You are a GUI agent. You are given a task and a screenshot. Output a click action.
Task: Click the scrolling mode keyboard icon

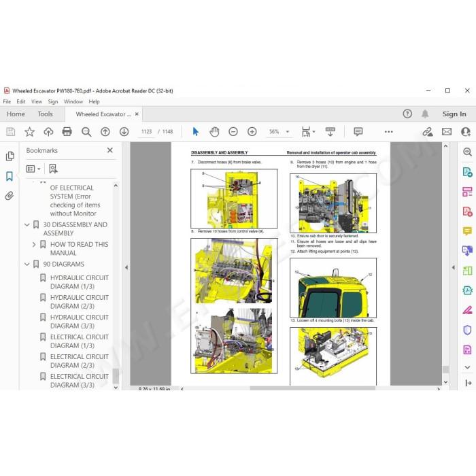(330, 132)
